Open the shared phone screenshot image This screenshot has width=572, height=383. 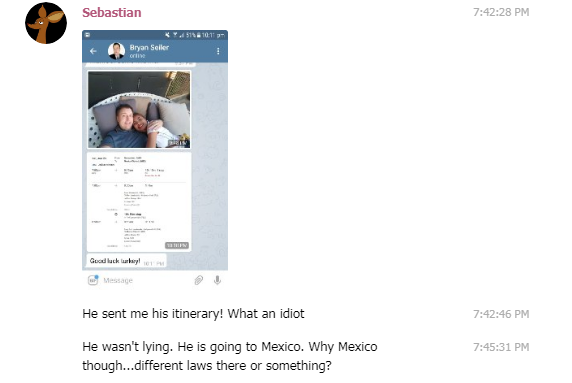pos(155,160)
